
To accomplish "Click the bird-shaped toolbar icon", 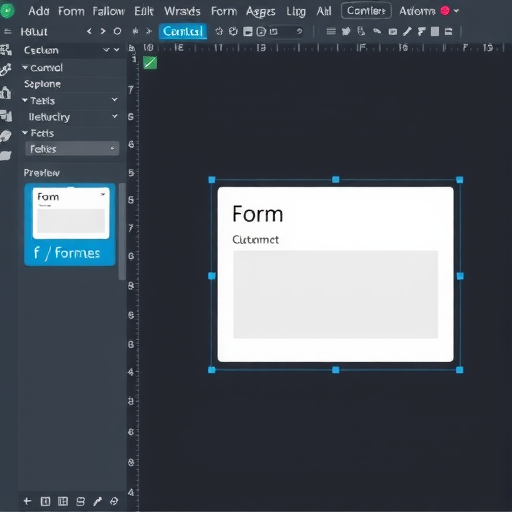I will click(346, 32).
